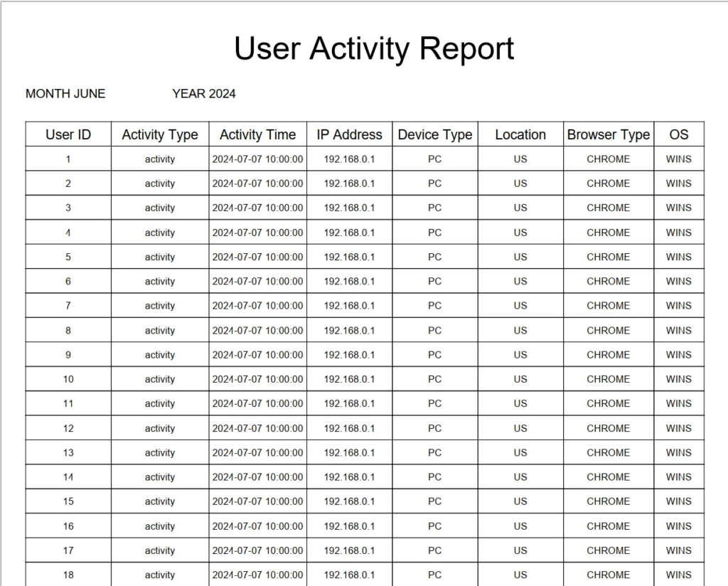
Task: Click the User ID column header
Action: [x=68, y=134]
